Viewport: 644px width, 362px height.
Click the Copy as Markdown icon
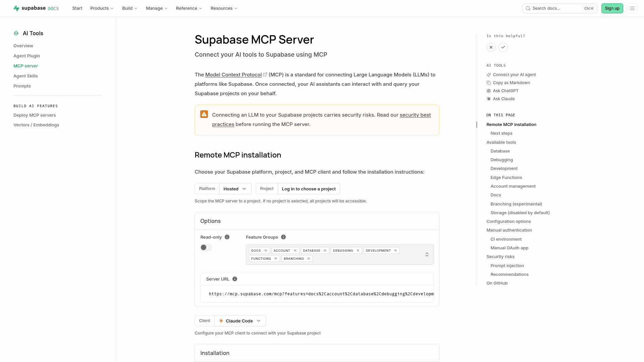click(489, 83)
